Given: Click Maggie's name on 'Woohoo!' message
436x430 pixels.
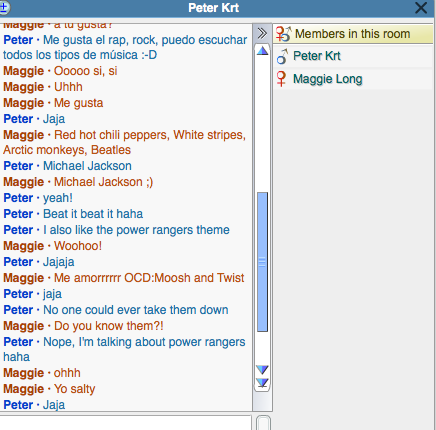Looking at the screenshot, I should pyautogui.click(x=24, y=246).
